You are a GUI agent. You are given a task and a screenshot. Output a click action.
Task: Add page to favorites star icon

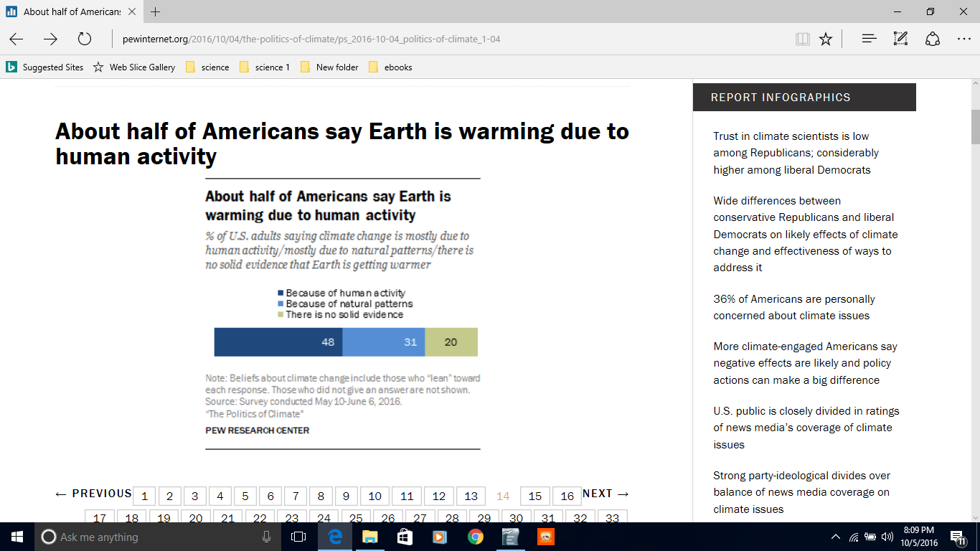coord(826,39)
